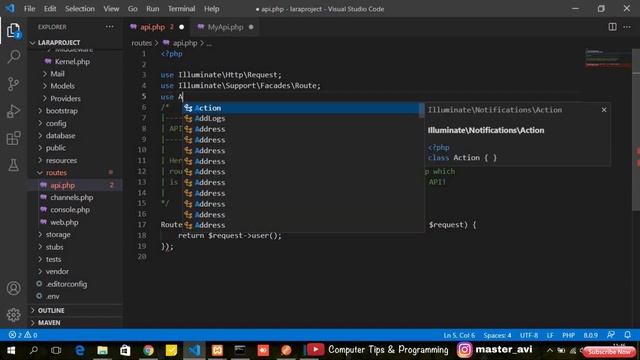Open the View menu
Screen dimensions: 640x360
pos(111,9)
